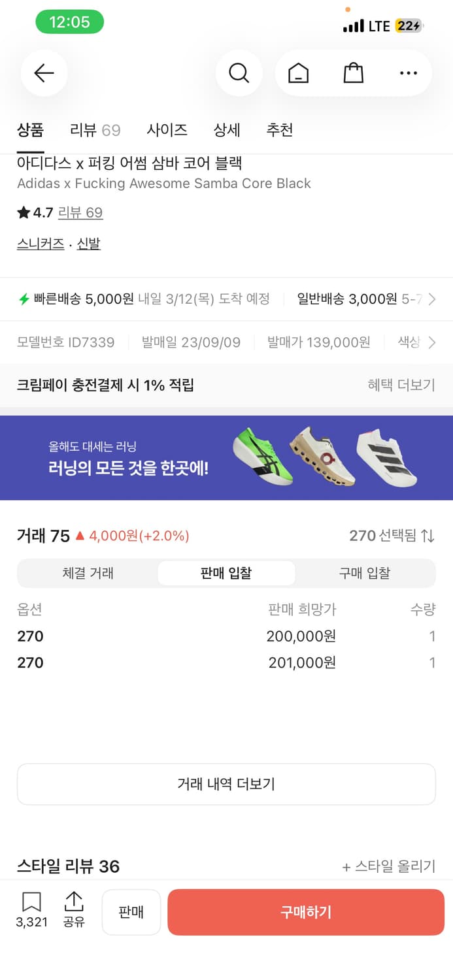Open the 사이즈 tab
Viewport: 453px width, 980px height.
pos(167,130)
